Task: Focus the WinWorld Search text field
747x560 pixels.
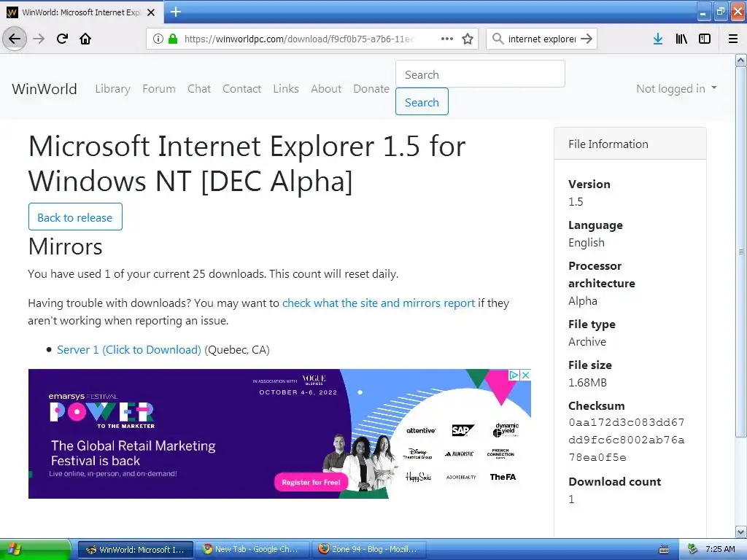Action: click(x=480, y=74)
